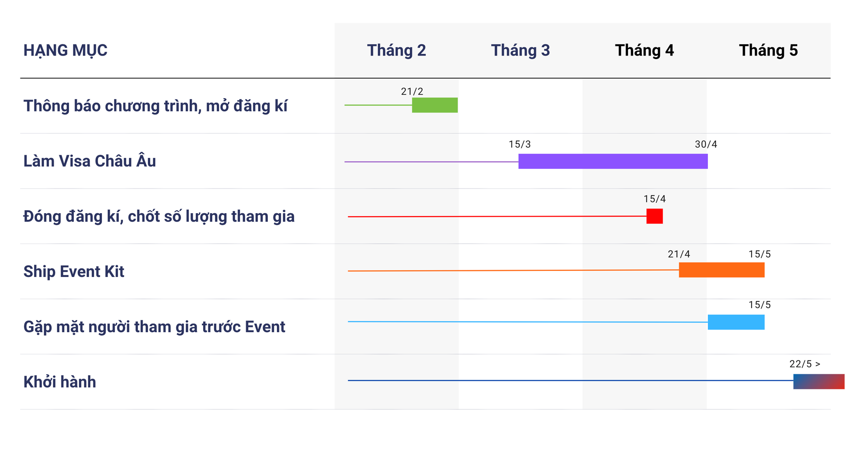Image resolution: width=868 pixels, height=452 pixels.
Task: Click the Tháng 4 column header
Action: (x=644, y=50)
